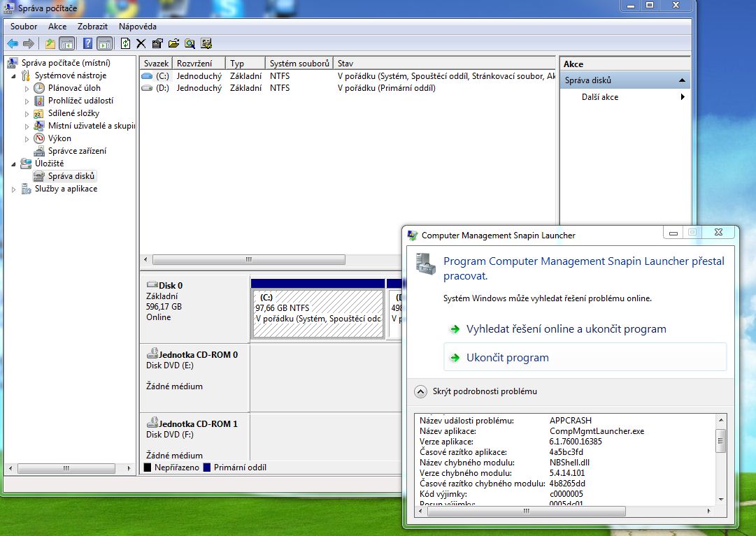Toggle the Action pane toolbar button
756x536 pixels.
tap(105, 44)
